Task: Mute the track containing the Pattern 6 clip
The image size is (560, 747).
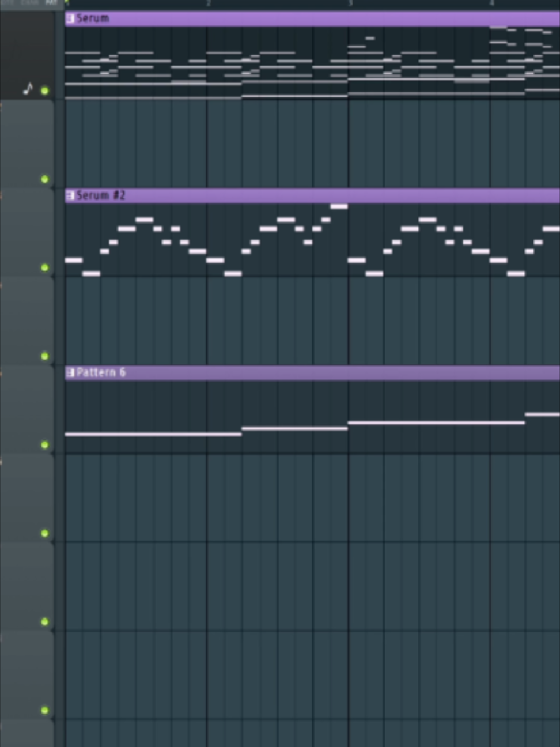Action: (x=45, y=444)
